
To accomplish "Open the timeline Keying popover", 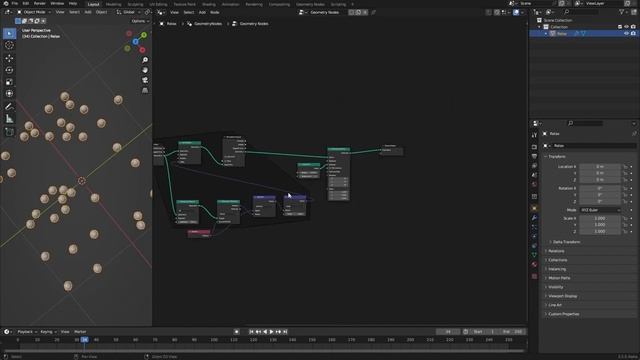I will (x=48, y=332).
